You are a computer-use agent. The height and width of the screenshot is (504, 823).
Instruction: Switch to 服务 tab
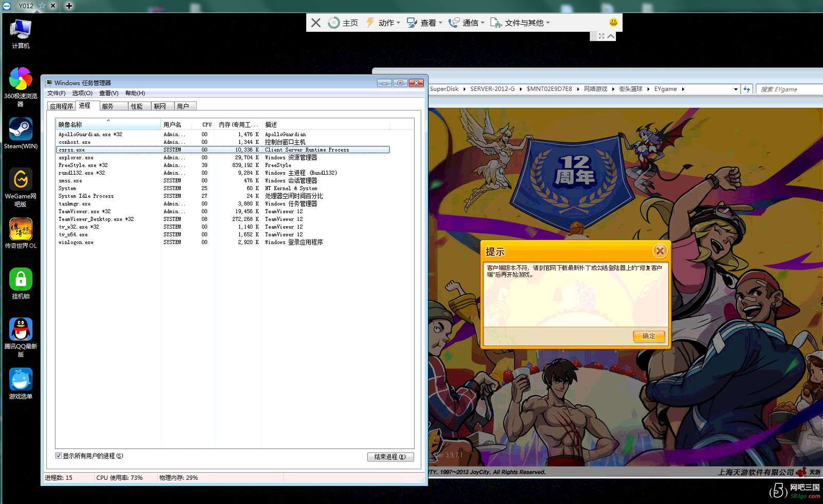click(114, 106)
